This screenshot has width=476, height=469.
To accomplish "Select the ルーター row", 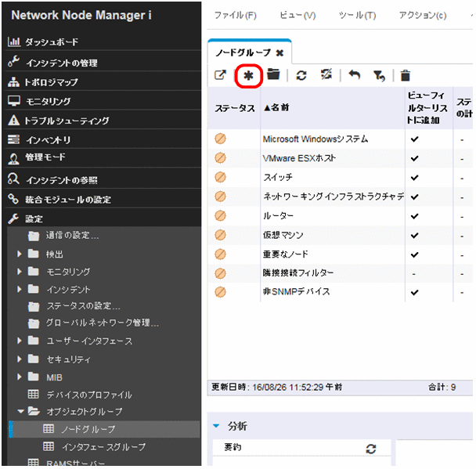I will [340, 216].
